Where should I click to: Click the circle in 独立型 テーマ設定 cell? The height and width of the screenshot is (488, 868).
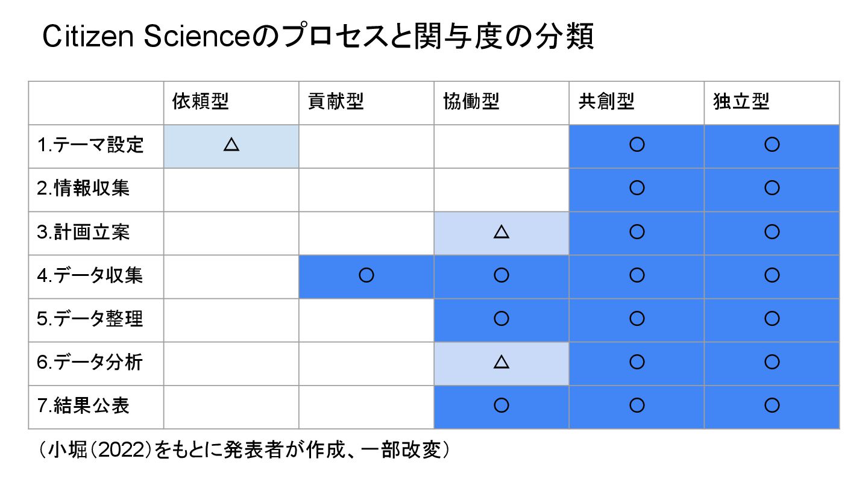click(x=772, y=145)
